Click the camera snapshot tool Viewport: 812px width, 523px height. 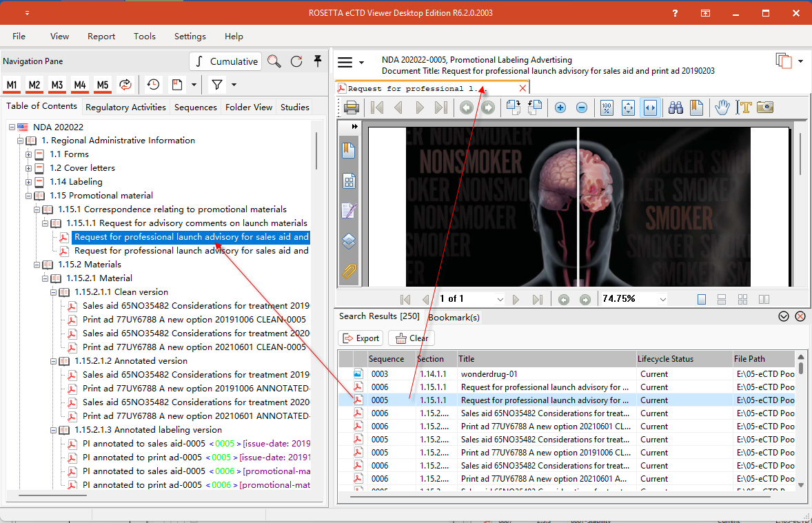(765, 107)
